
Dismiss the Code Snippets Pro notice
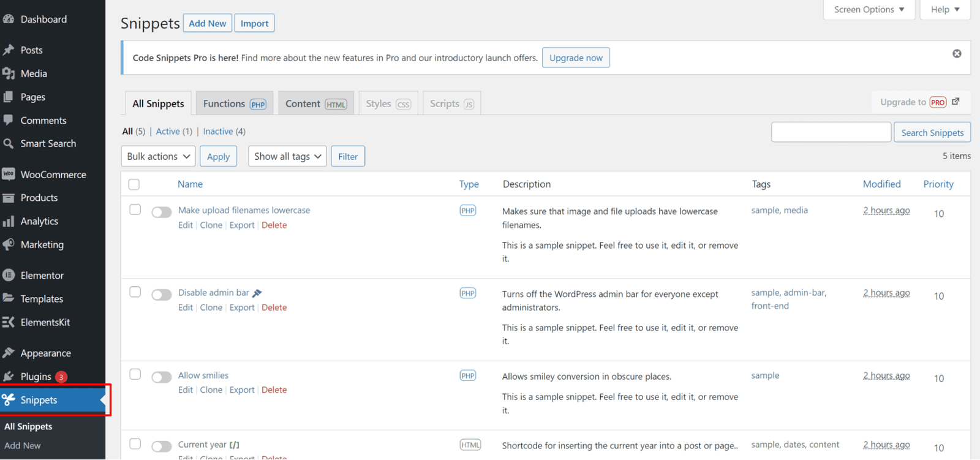(956, 54)
